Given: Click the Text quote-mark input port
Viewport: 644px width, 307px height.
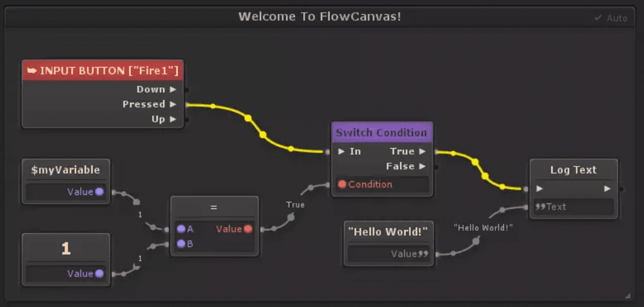Looking at the screenshot, I should pos(540,206).
